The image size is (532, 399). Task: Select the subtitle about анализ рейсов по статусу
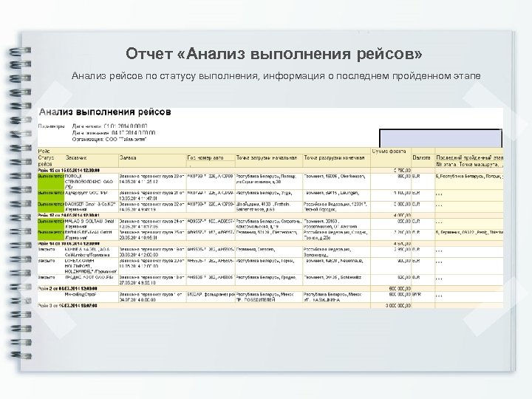coord(276,75)
